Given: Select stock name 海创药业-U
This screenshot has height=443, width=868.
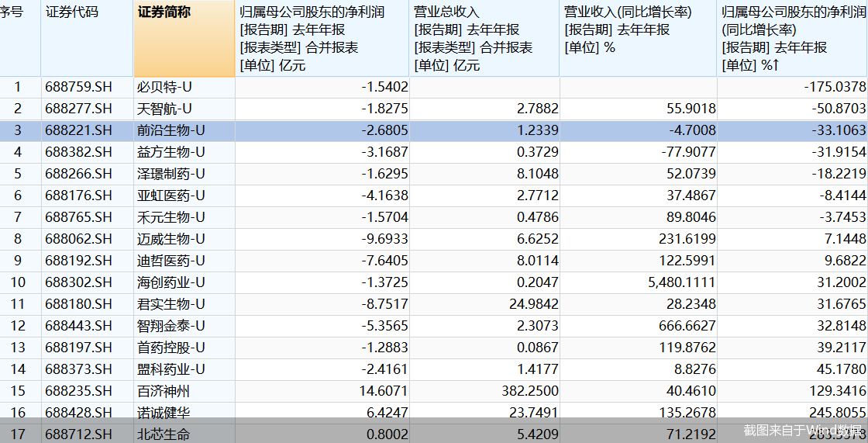Looking at the screenshot, I should click(170, 282).
